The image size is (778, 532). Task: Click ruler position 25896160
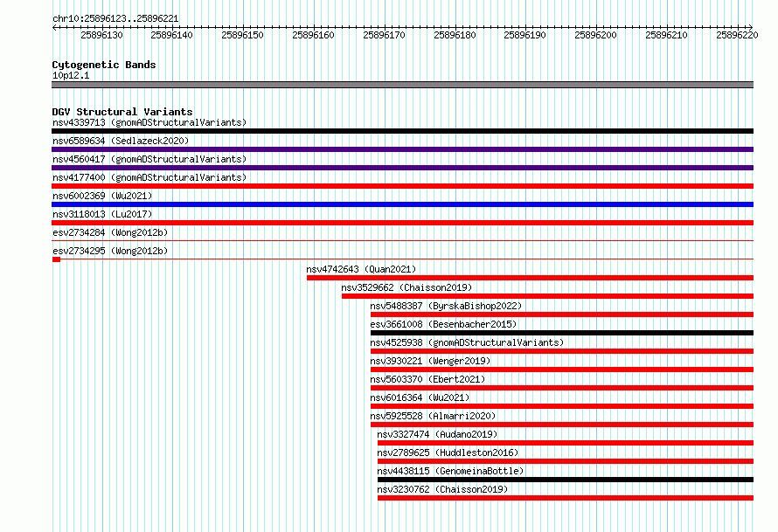coord(314,35)
